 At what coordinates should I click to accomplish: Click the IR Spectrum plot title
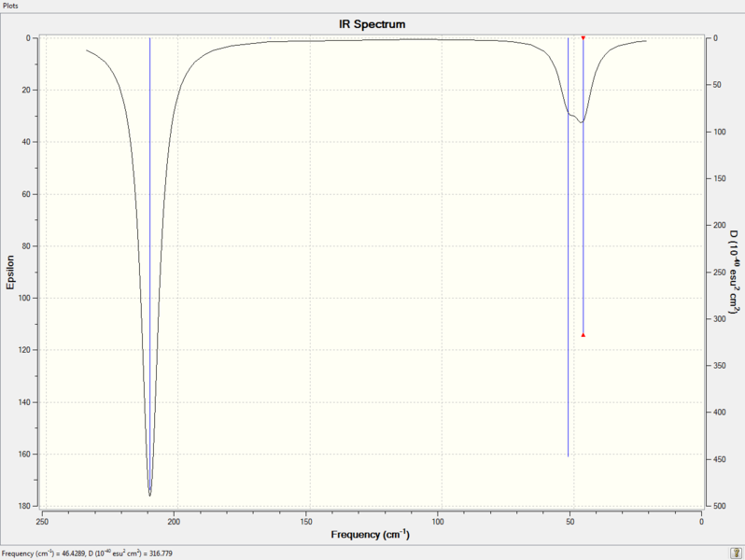tap(372, 24)
